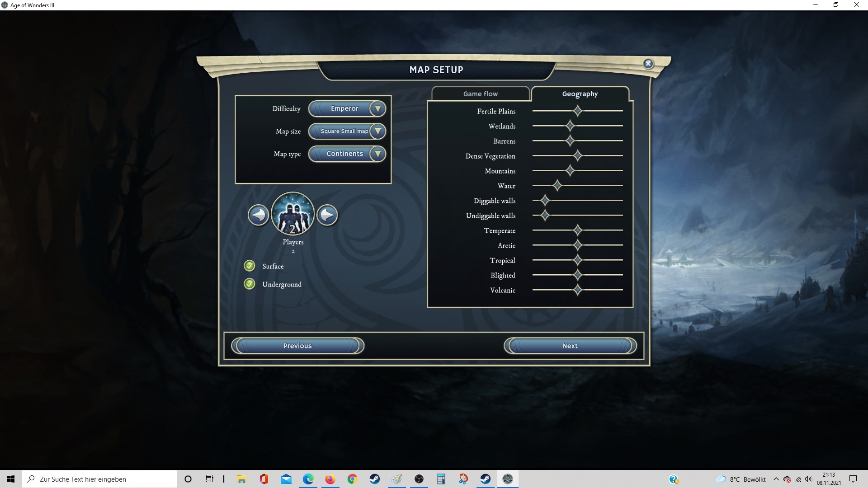Open the volume speaker tray icon

(x=808, y=479)
